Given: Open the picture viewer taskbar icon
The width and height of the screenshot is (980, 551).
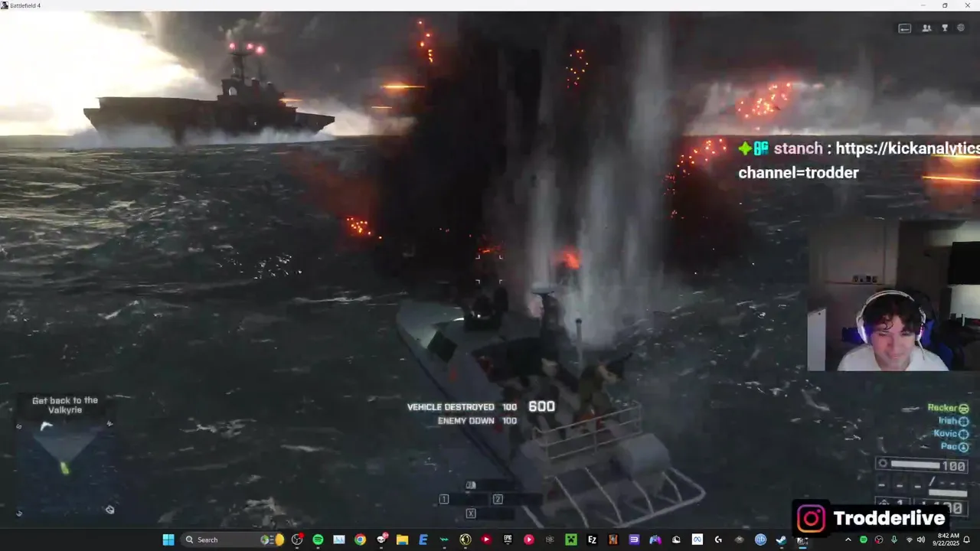Looking at the screenshot, I should click(338, 540).
